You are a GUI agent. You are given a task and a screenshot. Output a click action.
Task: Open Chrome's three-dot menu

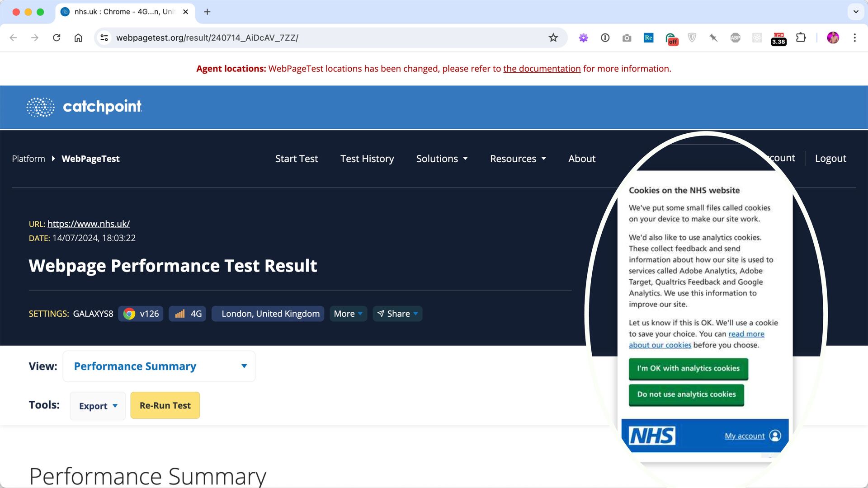pyautogui.click(x=854, y=38)
